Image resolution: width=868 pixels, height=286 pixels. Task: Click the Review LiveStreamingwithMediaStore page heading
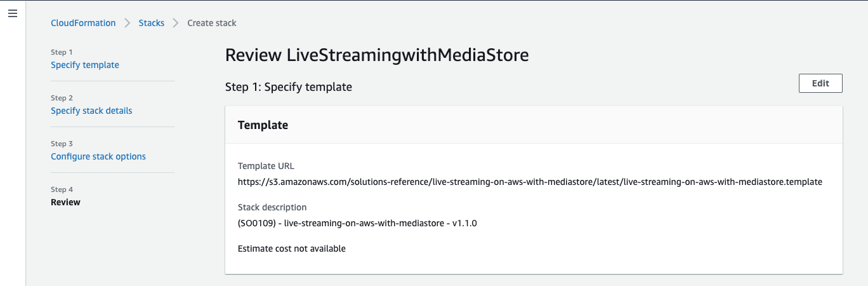point(377,55)
